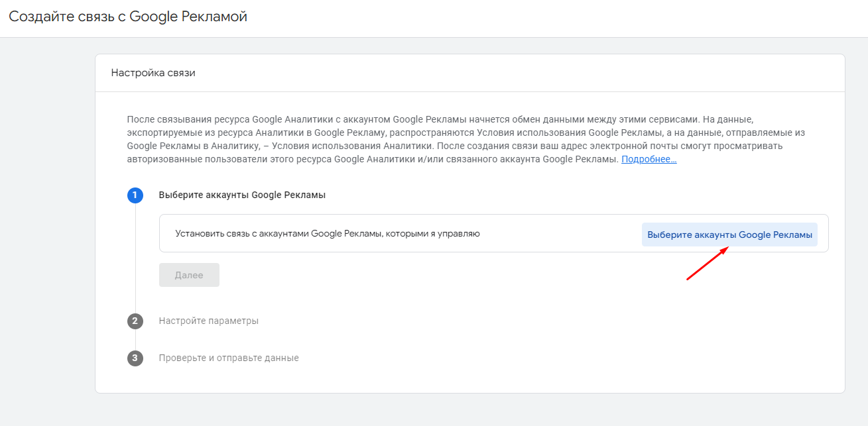
Task: Click the short connector between steps 2 and 3
Action: 135,340
